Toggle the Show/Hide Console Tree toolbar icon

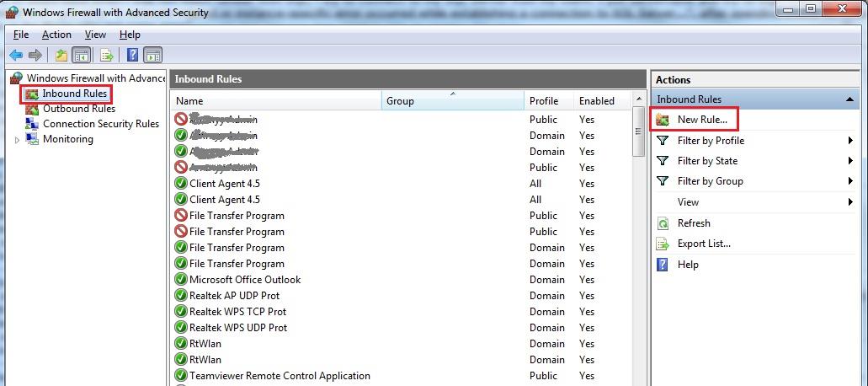82,55
